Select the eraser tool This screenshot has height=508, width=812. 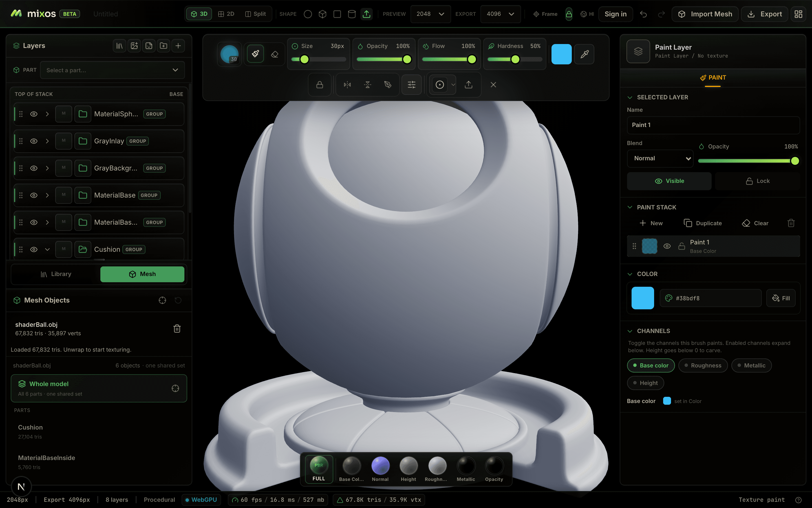(x=275, y=54)
